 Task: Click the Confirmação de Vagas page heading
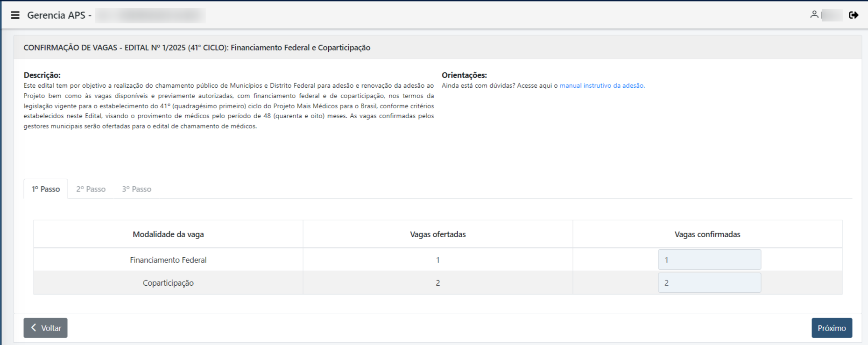click(x=197, y=48)
